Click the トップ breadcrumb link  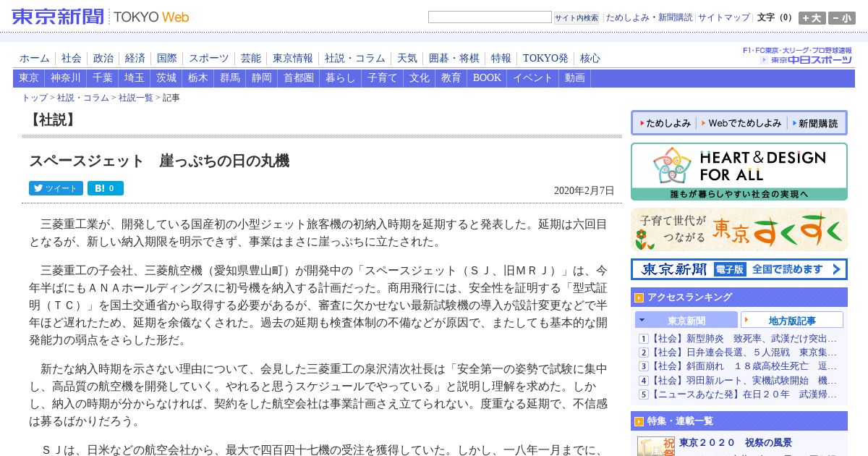point(35,98)
